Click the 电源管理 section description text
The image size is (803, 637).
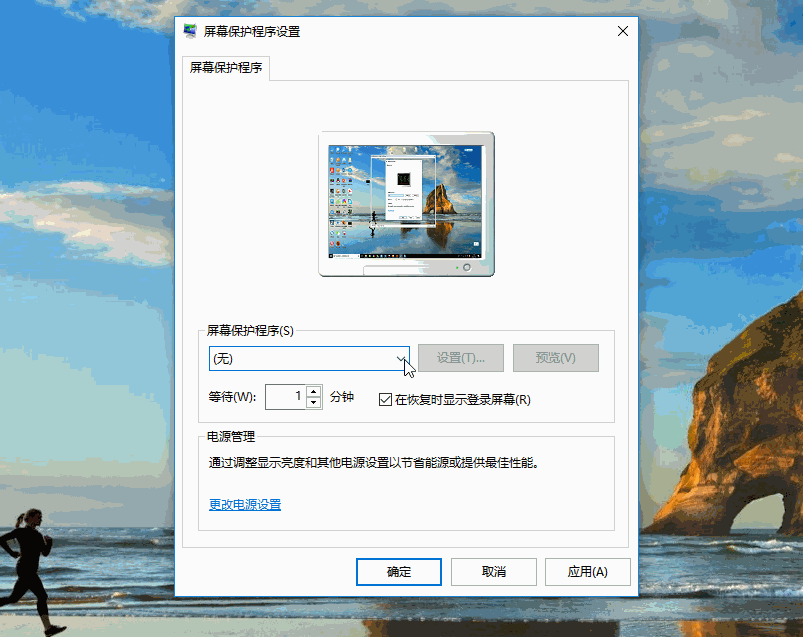click(370, 462)
